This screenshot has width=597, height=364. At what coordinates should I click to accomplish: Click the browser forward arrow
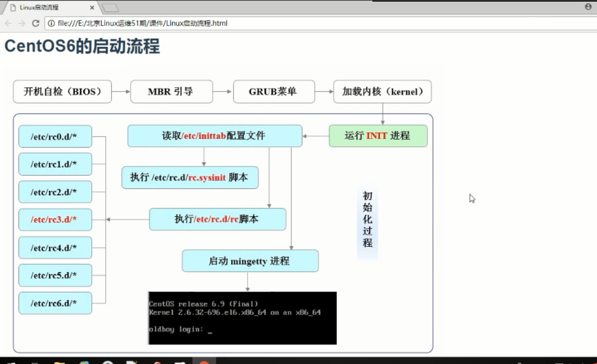(x=22, y=23)
